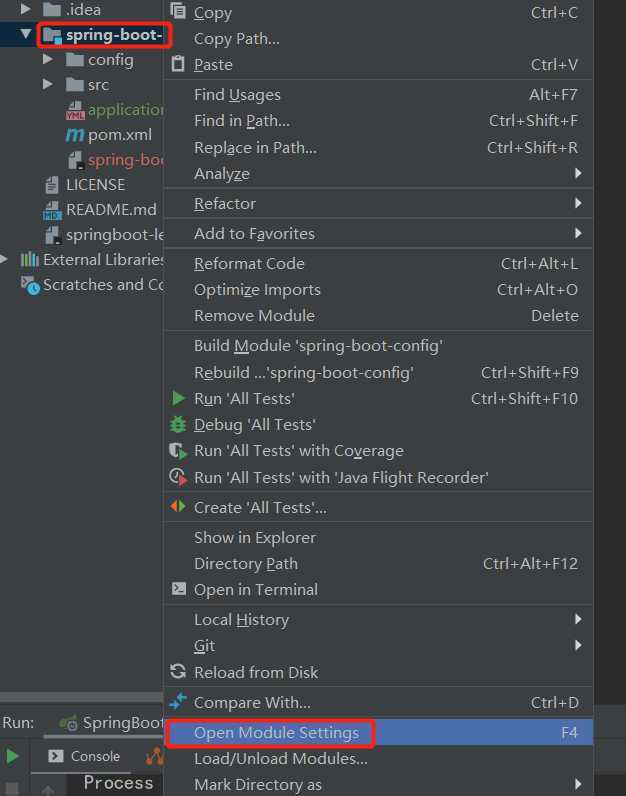
Task: Open the Refactor submenu
Action: [225, 203]
